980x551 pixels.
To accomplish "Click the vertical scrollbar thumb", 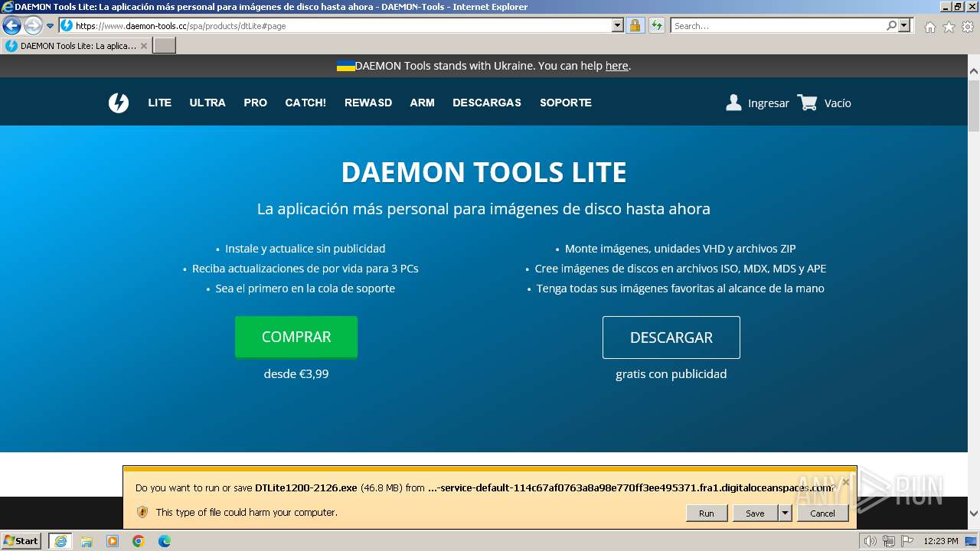I will (974, 106).
